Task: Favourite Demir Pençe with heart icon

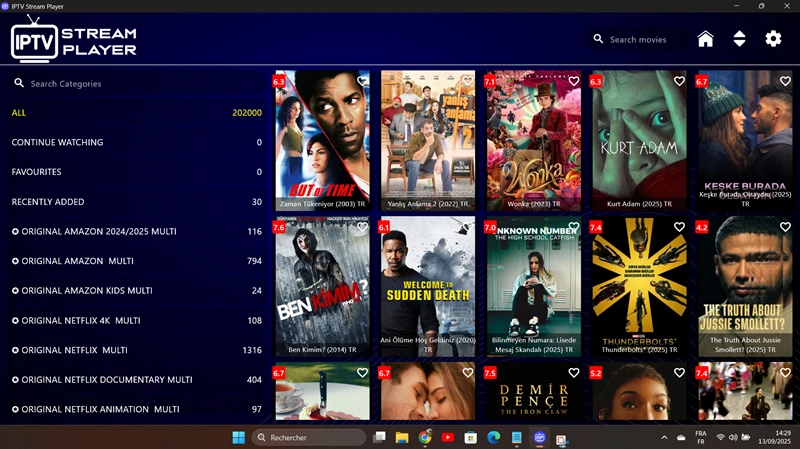Action: pos(573,373)
